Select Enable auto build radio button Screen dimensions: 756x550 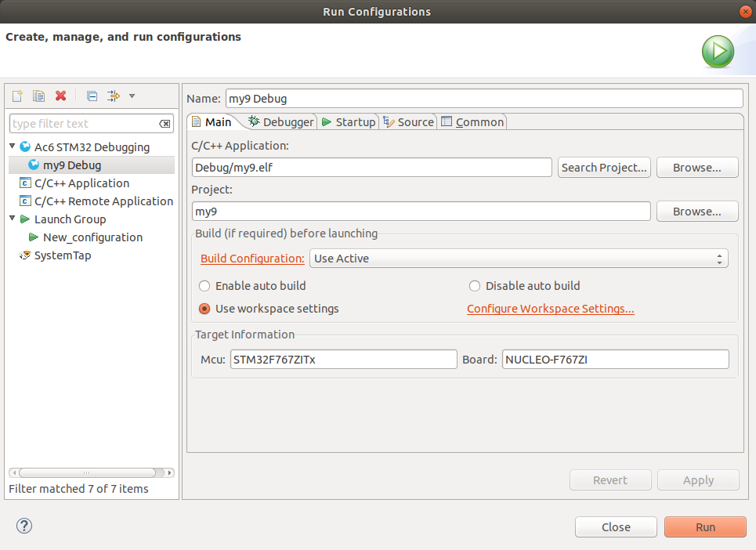click(204, 286)
